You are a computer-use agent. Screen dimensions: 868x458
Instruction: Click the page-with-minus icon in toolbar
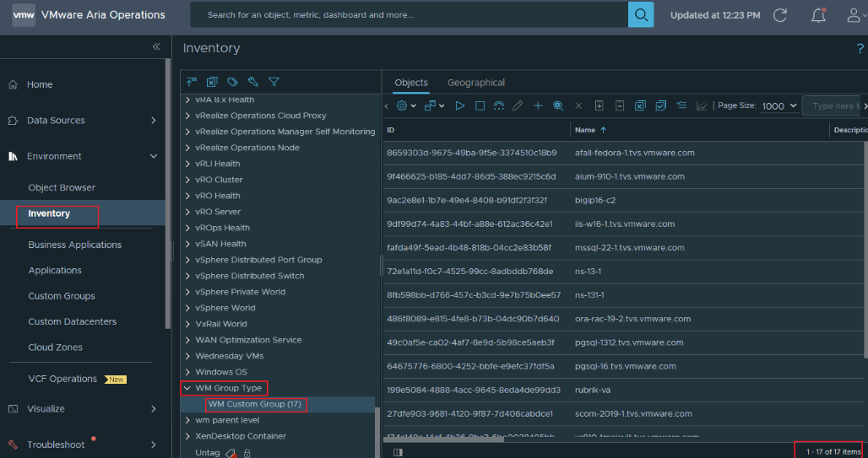[x=620, y=105]
